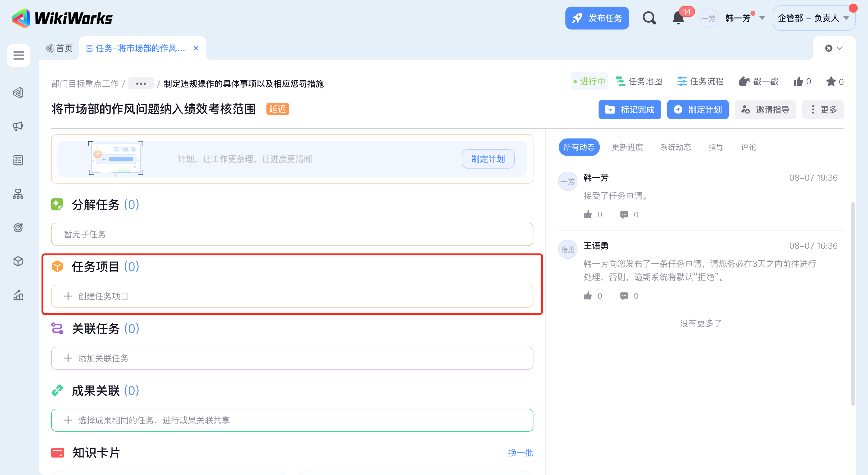The width and height of the screenshot is (868, 475).
Task: Expand the breadcrumb ellipsis path
Action: pyautogui.click(x=141, y=83)
